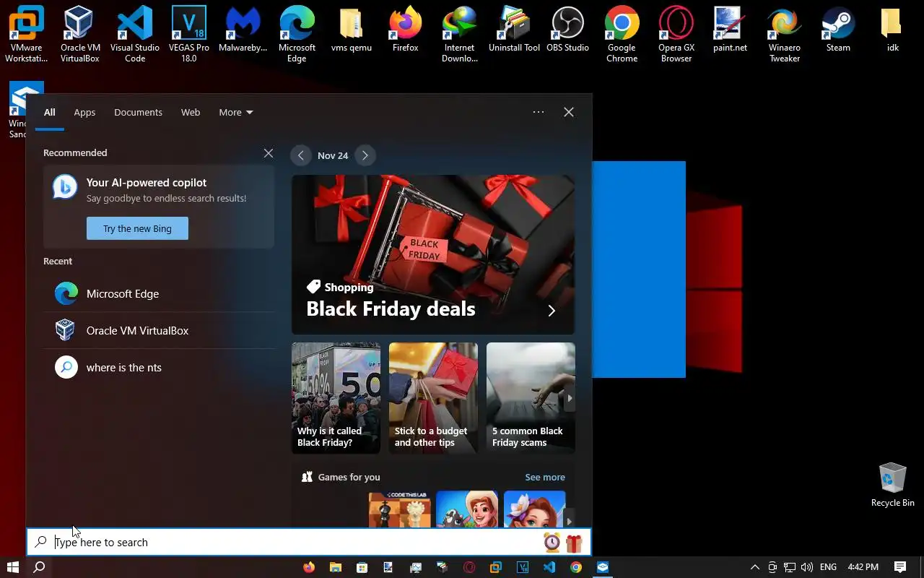Select Steam desktop shortcut

point(838,29)
